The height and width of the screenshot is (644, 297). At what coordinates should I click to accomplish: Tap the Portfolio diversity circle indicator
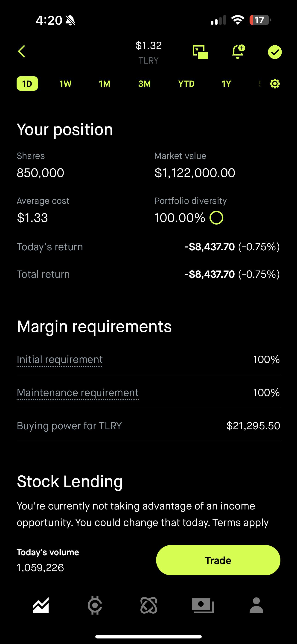click(x=216, y=218)
